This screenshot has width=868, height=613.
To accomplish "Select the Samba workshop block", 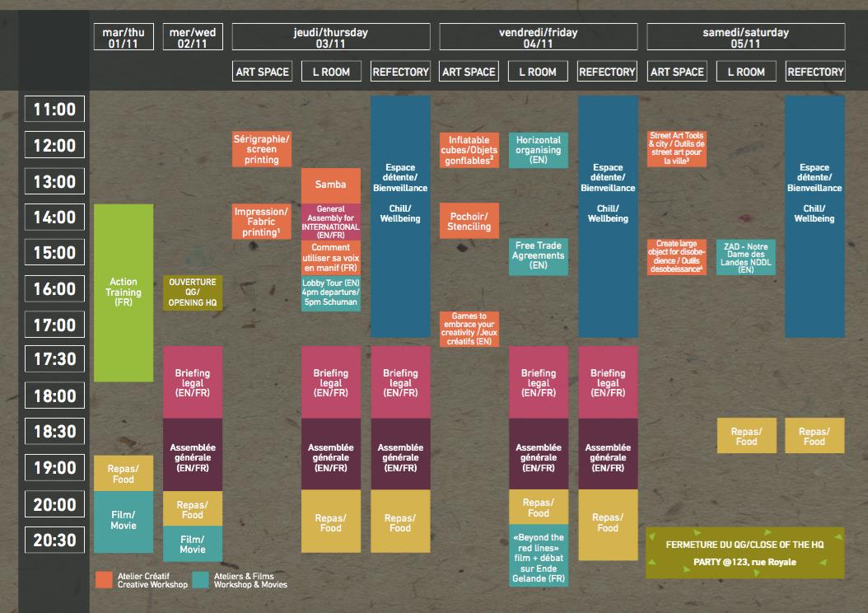I will point(330,185).
